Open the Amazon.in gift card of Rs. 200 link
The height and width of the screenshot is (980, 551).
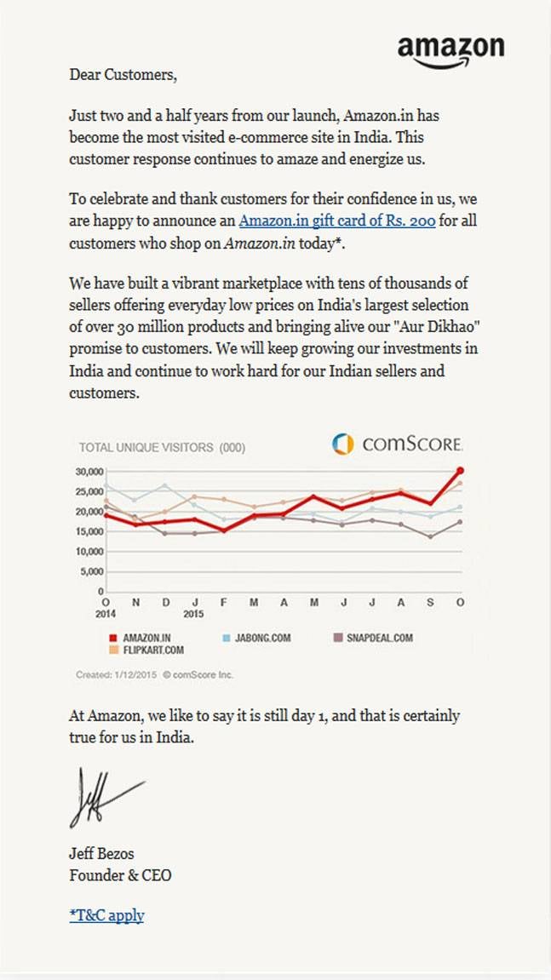tap(337, 221)
